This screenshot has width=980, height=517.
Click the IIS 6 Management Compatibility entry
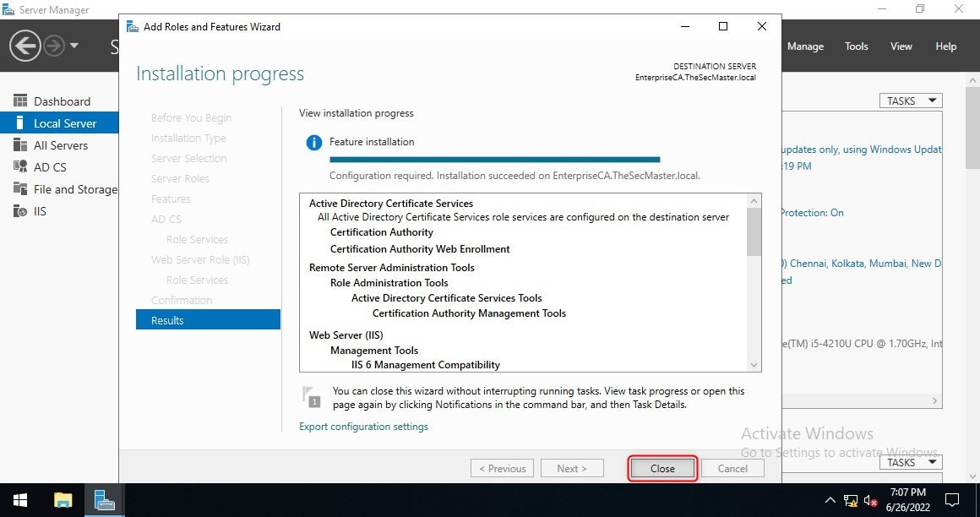click(426, 364)
